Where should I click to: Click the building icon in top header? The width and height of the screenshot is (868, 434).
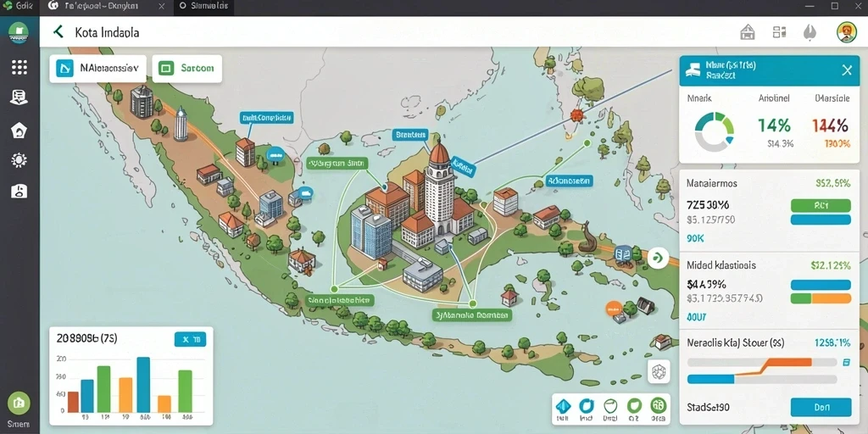pyautogui.click(x=748, y=32)
